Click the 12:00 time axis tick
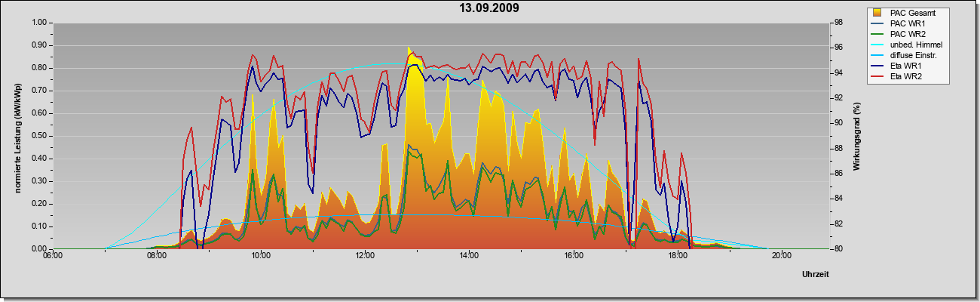This screenshot has height=302, width=980. [x=364, y=256]
